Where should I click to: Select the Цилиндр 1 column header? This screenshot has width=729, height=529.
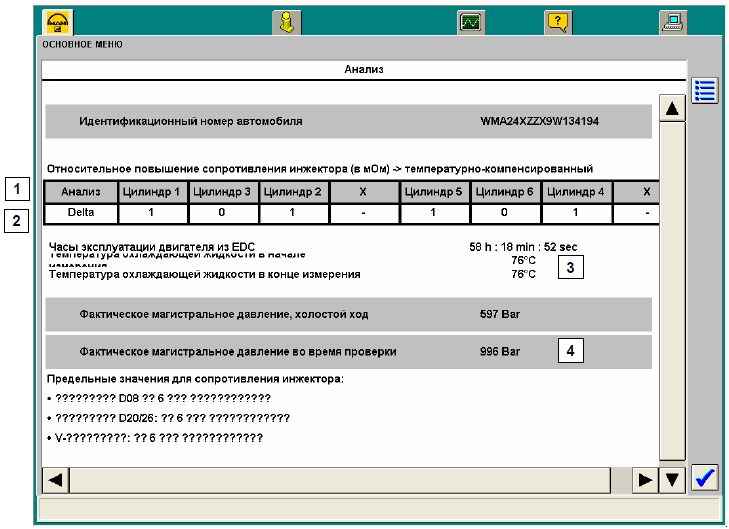pos(153,190)
